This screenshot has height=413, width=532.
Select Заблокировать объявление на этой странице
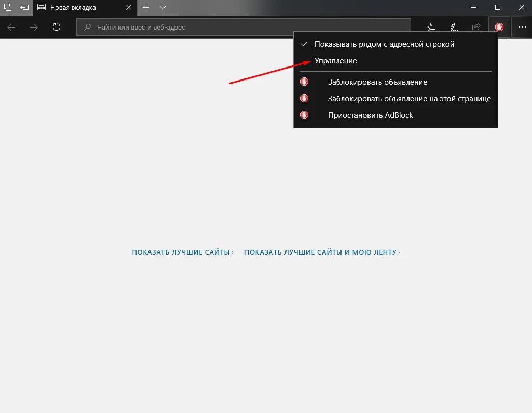[395, 99]
